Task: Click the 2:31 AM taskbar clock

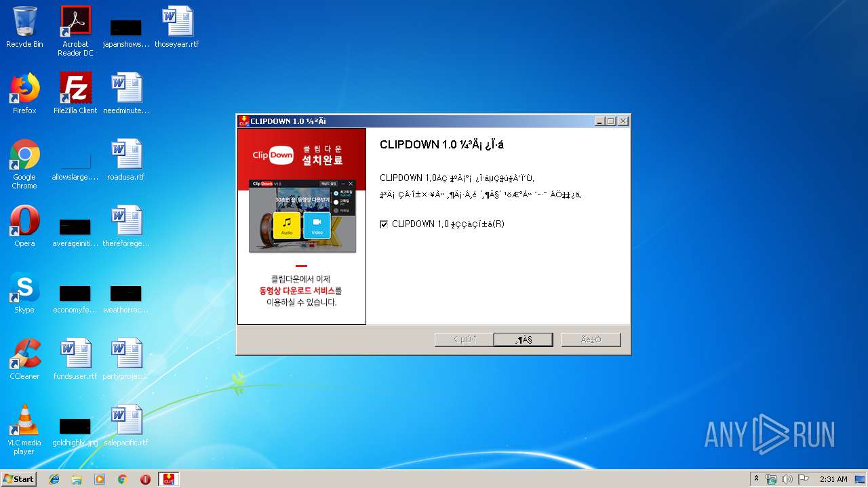Action: (x=833, y=479)
